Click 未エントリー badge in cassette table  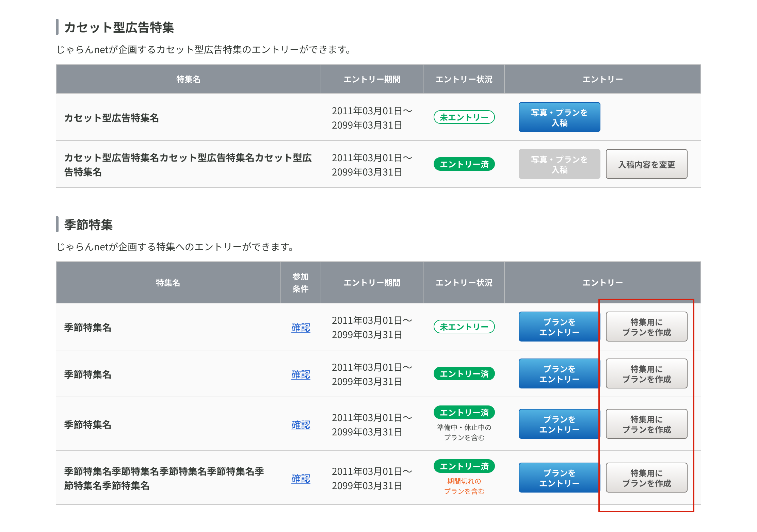pos(464,117)
